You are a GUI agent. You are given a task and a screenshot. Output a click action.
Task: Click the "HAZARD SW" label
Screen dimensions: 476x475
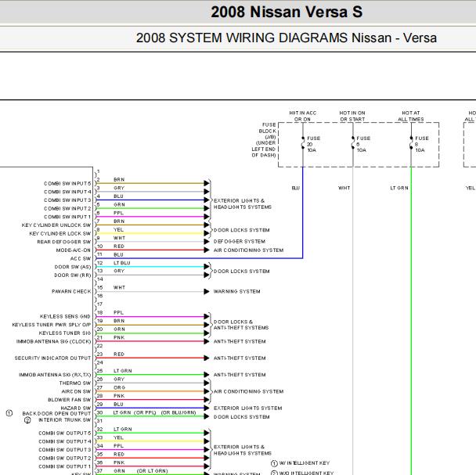[76, 408]
